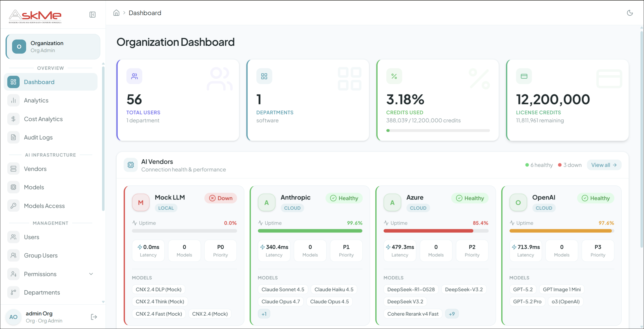Click the 6 healthy status indicator
Image resolution: width=644 pixels, height=329 pixels.
539,165
